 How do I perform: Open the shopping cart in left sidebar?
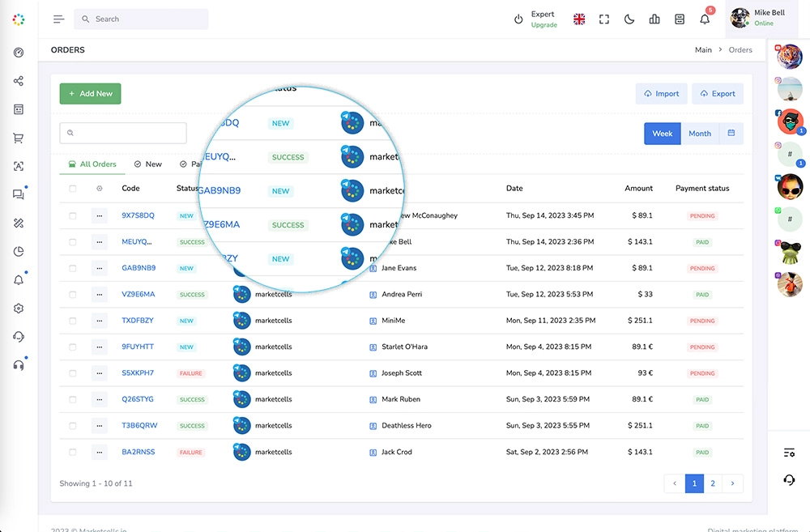tap(19, 138)
